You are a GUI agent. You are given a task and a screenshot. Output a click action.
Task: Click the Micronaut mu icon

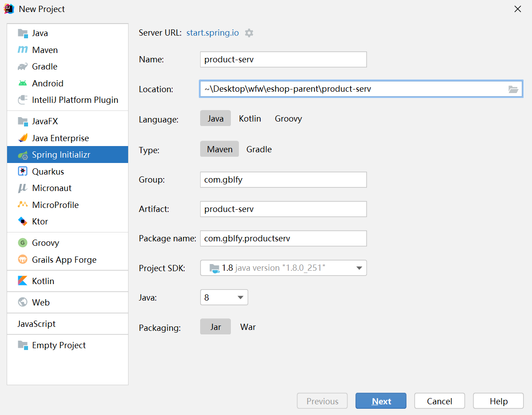point(23,188)
